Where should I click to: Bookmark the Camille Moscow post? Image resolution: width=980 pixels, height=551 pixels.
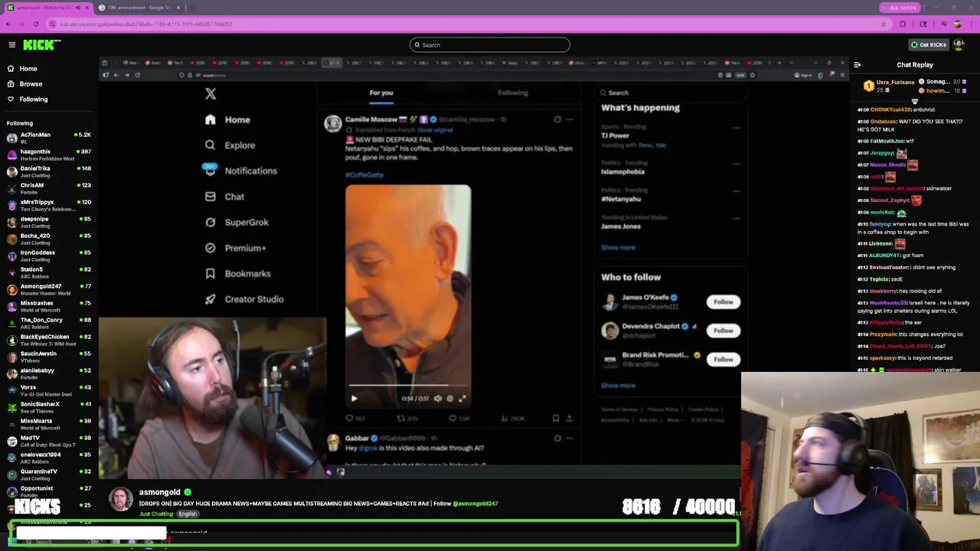(x=556, y=419)
